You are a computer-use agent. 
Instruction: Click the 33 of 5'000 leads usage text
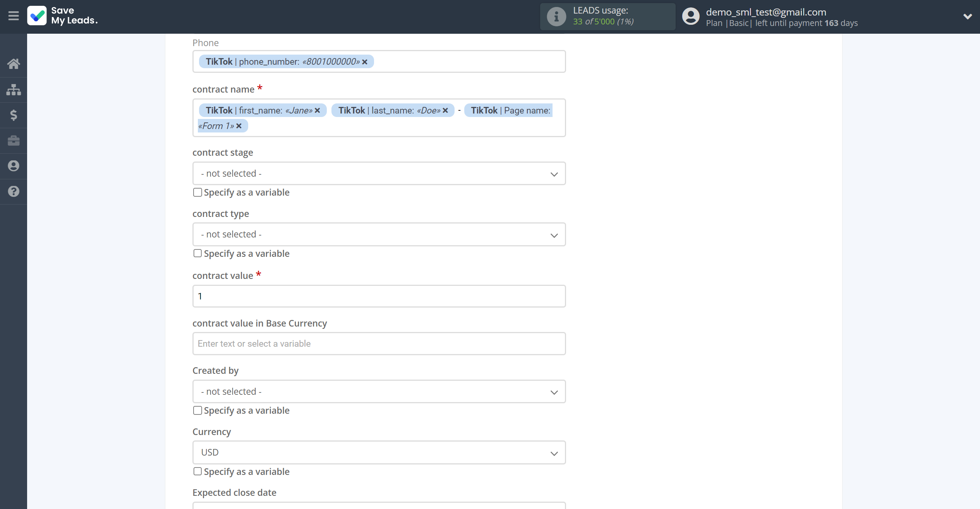pyautogui.click(x=603, y=22)
